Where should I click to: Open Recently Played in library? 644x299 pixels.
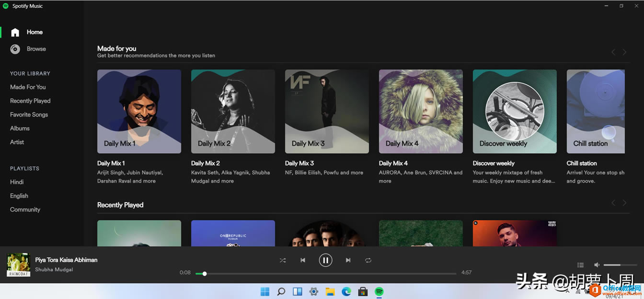coord(30,101)
